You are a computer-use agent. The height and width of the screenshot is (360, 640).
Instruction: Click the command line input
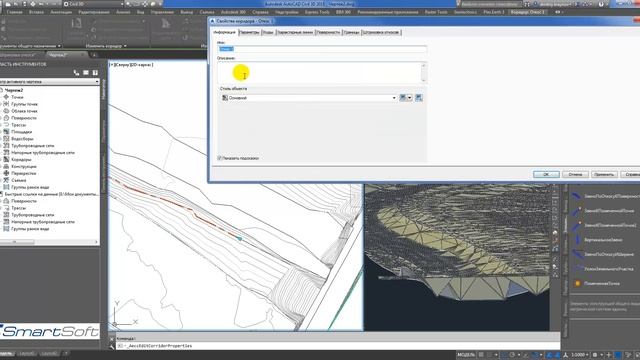[x=339, y=346]
